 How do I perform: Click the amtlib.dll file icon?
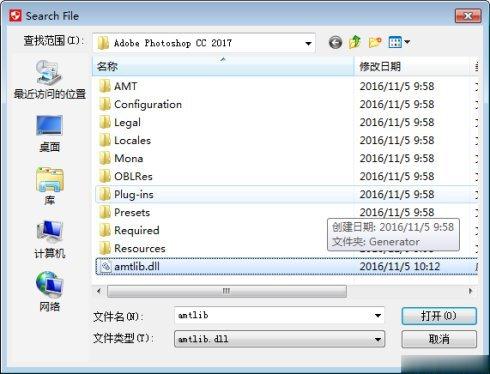(106, 266)
